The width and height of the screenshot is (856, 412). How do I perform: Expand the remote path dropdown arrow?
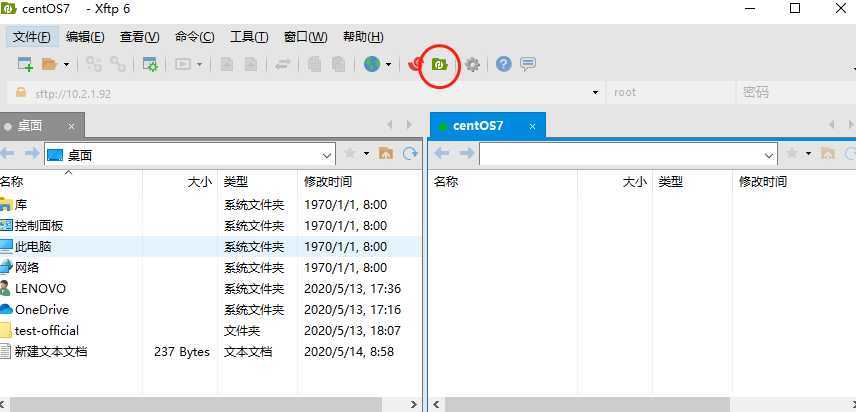(x=769, y=156)
